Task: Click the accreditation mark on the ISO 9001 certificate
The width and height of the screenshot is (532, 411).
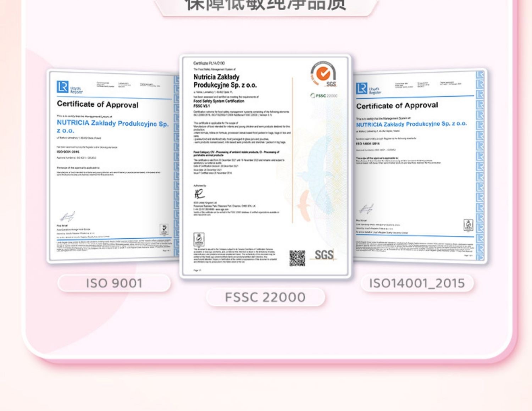Action: pos(164,229)
